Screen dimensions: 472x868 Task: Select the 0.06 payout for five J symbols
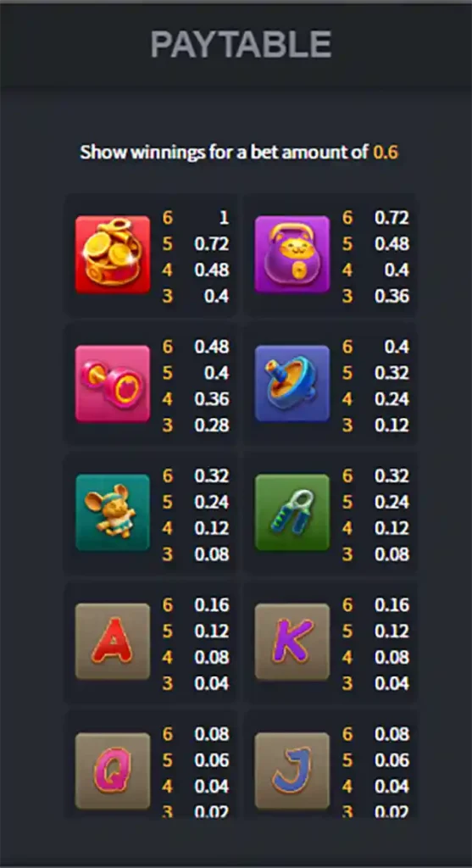tap(391, 760)
